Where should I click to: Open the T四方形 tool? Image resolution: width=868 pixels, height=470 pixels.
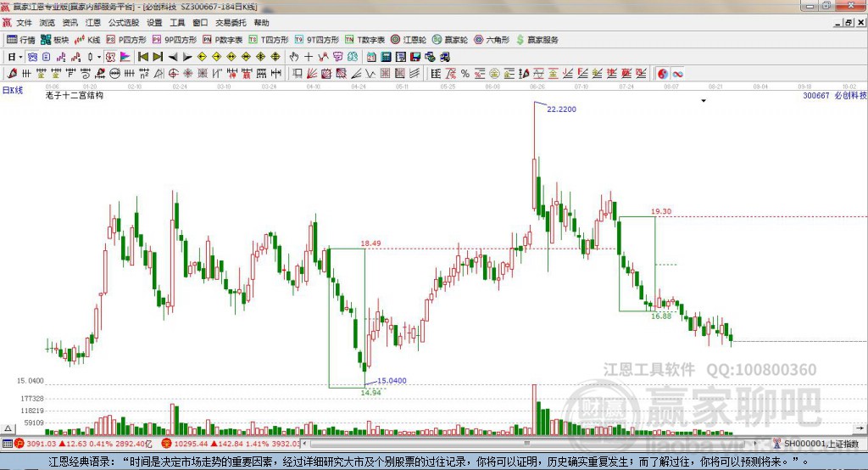269,39
